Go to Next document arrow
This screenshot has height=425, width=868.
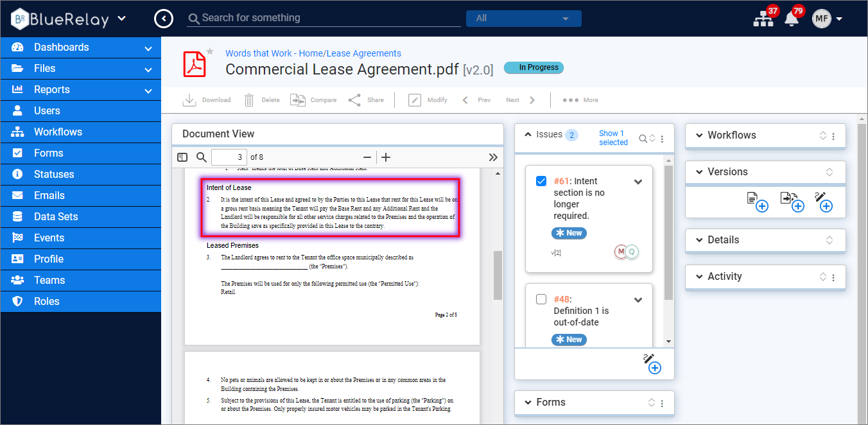click(x=532, y=100)
